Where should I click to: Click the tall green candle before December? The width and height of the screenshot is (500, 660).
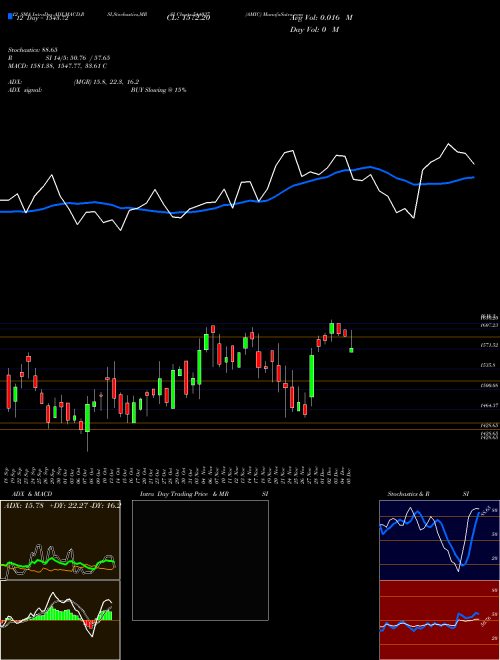(x=312, y=376)
